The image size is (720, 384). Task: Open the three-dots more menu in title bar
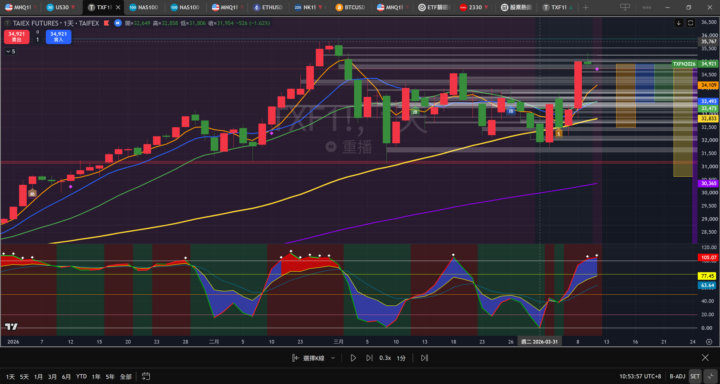[647, 7]
